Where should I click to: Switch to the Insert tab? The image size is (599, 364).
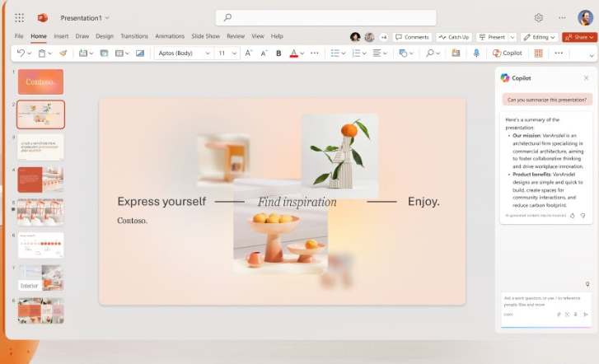[x=61, y=36]
